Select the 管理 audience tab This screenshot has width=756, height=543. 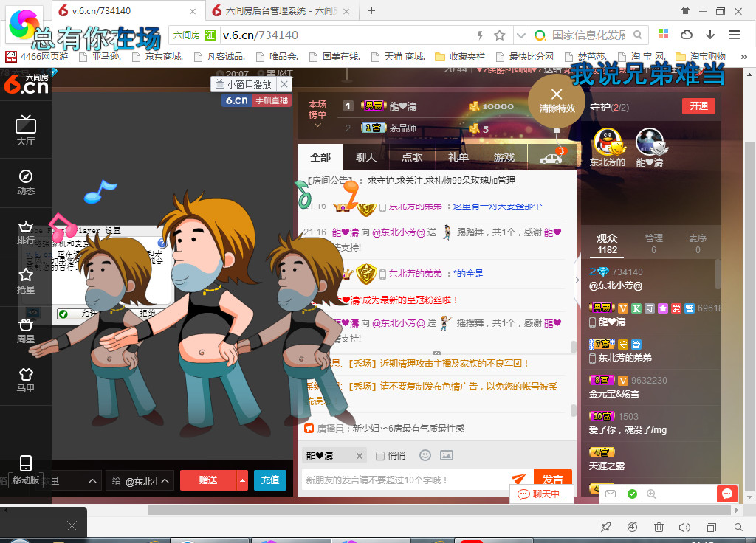pyautogui.click(x=654, y=243)
